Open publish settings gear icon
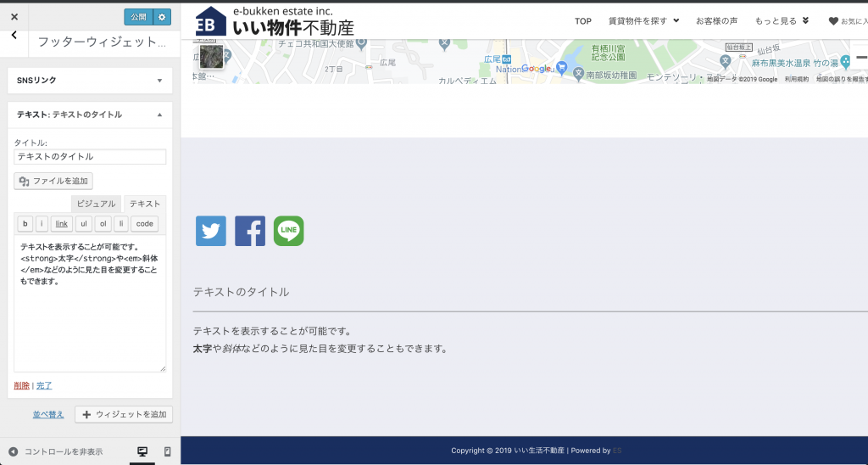Screen dimensions: 868x465 (163, 16)
